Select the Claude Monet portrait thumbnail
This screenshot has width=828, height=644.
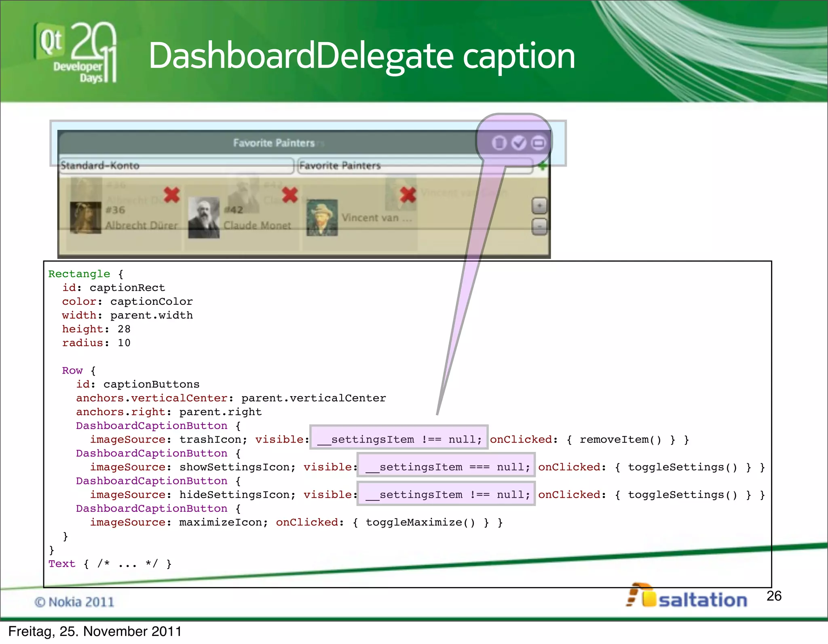(x=204, y=218)
